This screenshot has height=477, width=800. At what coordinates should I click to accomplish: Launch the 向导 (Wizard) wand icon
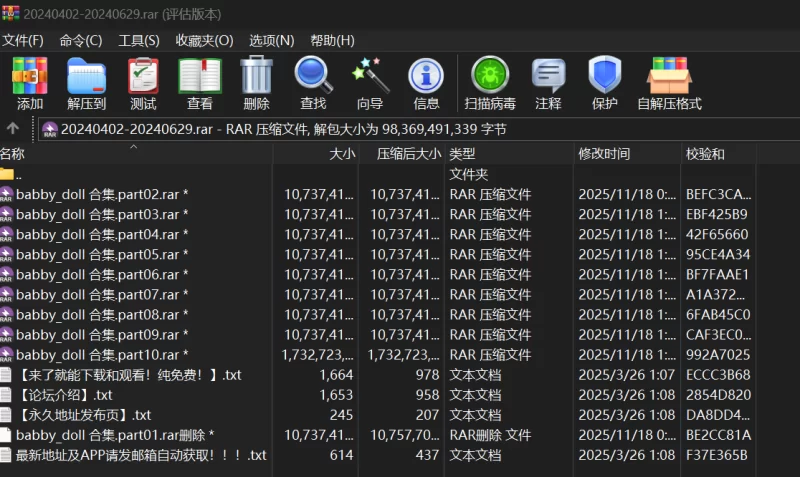[x=370, y=82]
